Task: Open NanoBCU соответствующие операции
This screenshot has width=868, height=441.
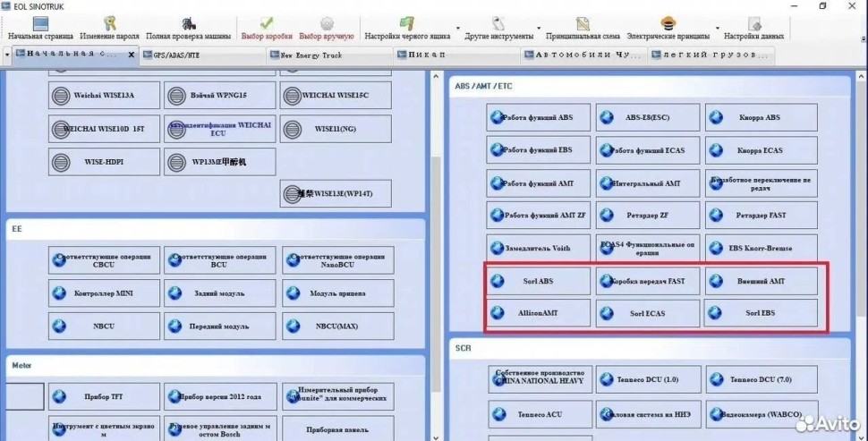Action: 338,260
